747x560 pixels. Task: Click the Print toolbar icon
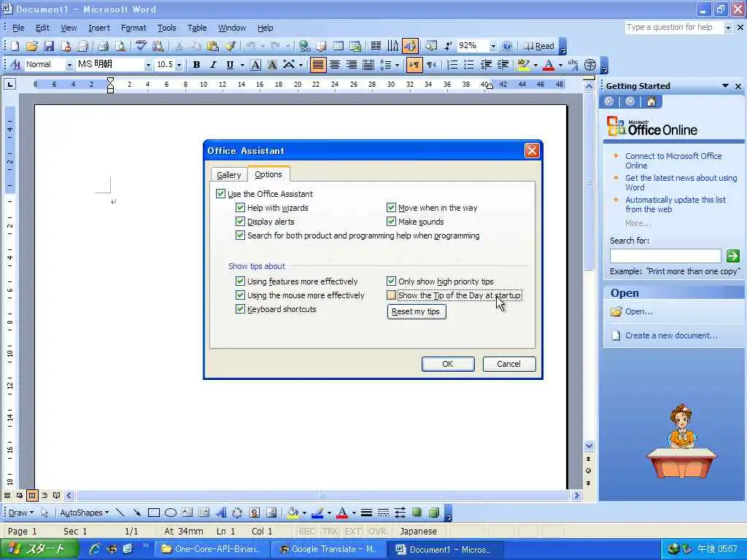pyautogui.click(x=104, y=46)
